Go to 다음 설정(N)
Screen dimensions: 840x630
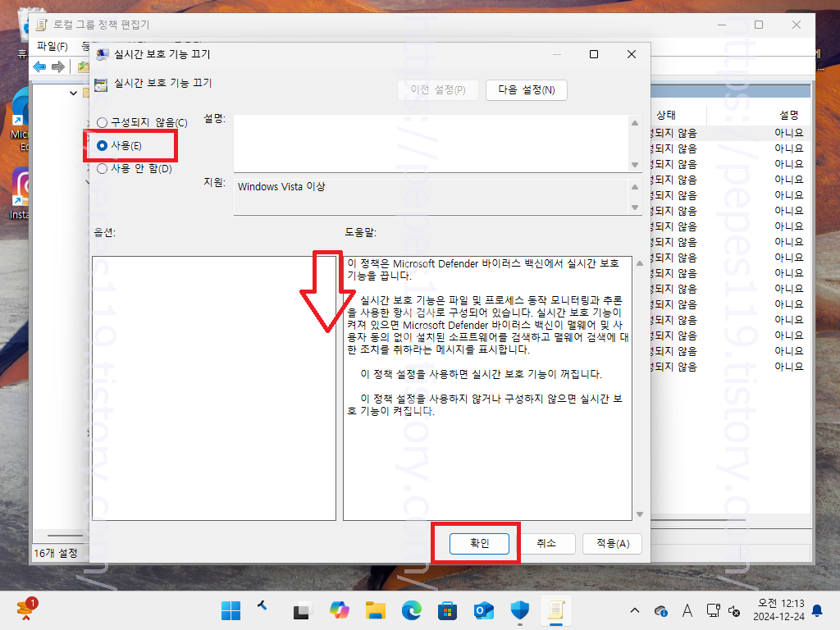[x=526, y=90]
